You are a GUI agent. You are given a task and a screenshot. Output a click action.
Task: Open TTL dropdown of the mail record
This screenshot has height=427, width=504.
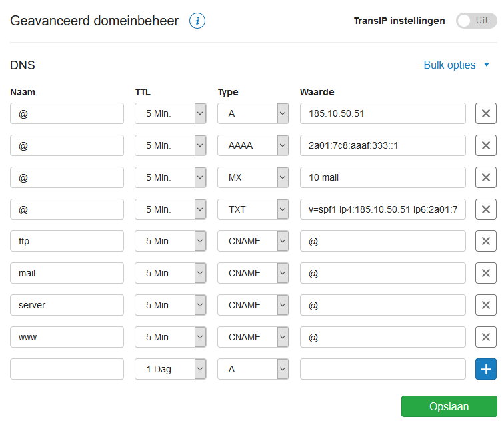tap(171, 273)
